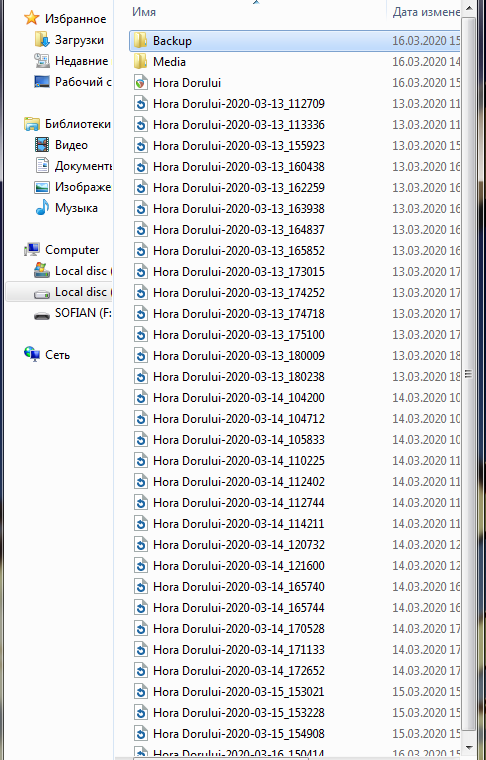Viewport: 486px width, 760px height.
Task: Select file Hora Dorului-2020-03-14_114211
Action: click(x=239, y=524)
